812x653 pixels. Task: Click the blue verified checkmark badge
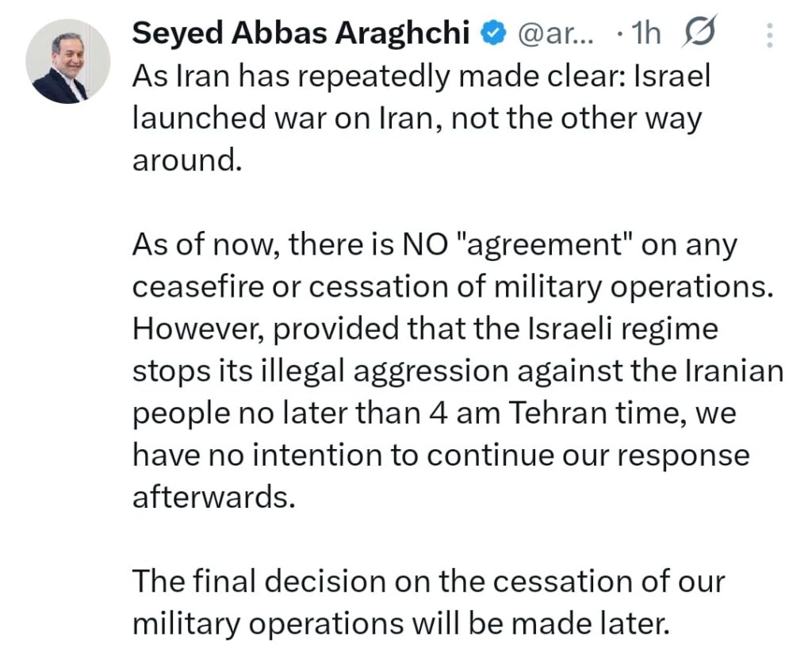(493, 33)
